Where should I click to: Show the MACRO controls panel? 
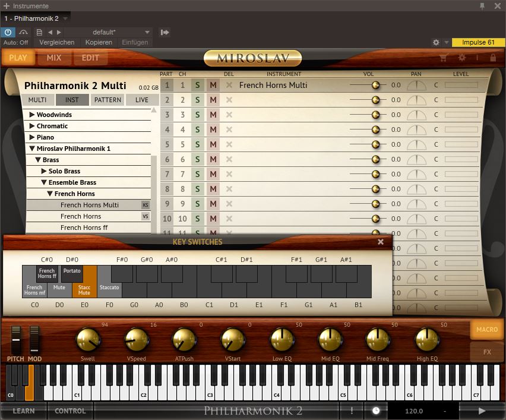point(487,330)
